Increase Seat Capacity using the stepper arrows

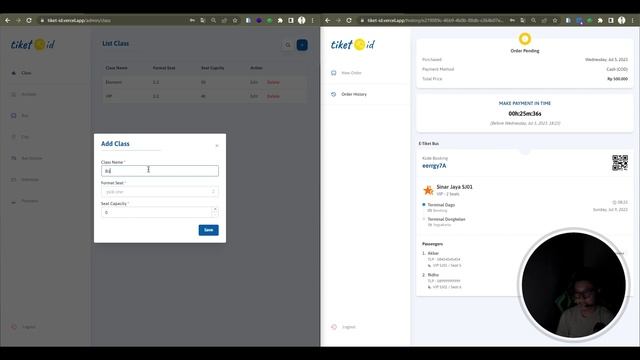click(x=215, y=210)
